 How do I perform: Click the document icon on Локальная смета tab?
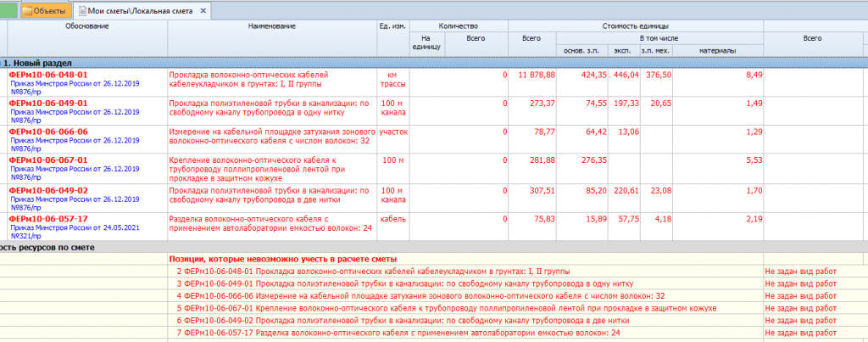tap(82, 10)
